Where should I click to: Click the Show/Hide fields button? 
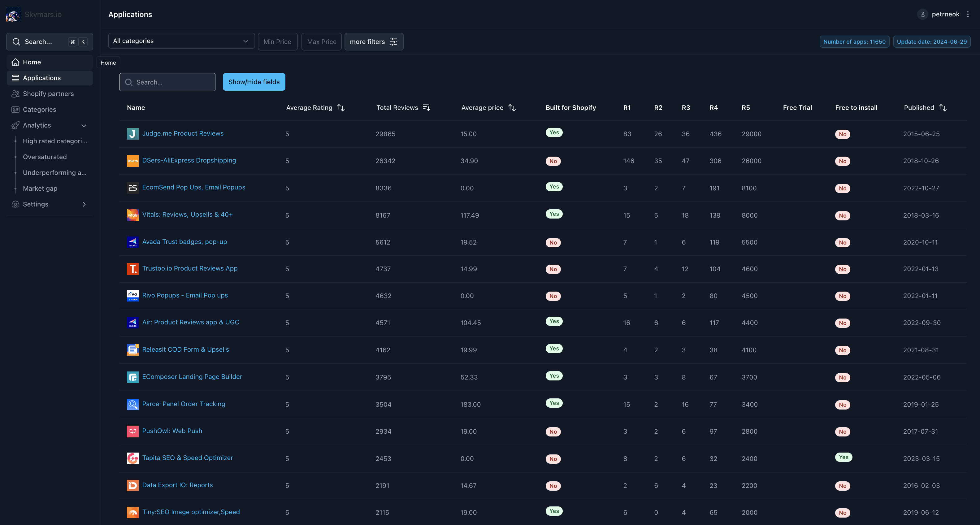click(x=254, y=82)
